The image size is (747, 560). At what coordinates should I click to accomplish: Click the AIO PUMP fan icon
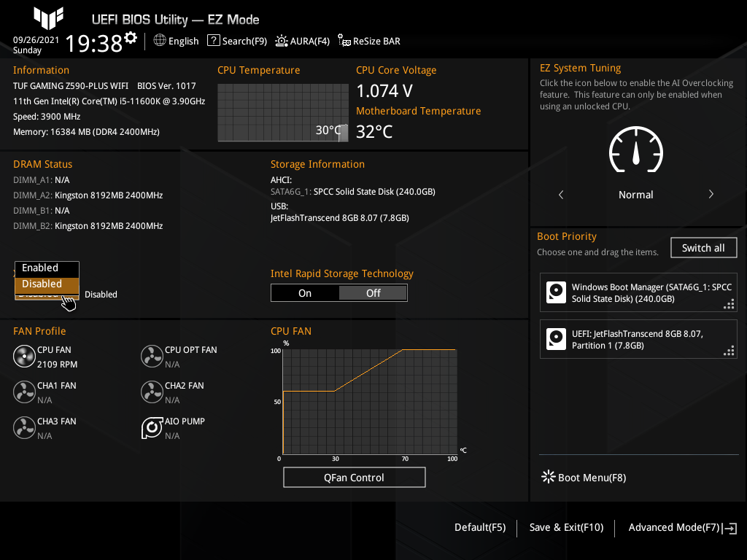click(x=152, y=428)
